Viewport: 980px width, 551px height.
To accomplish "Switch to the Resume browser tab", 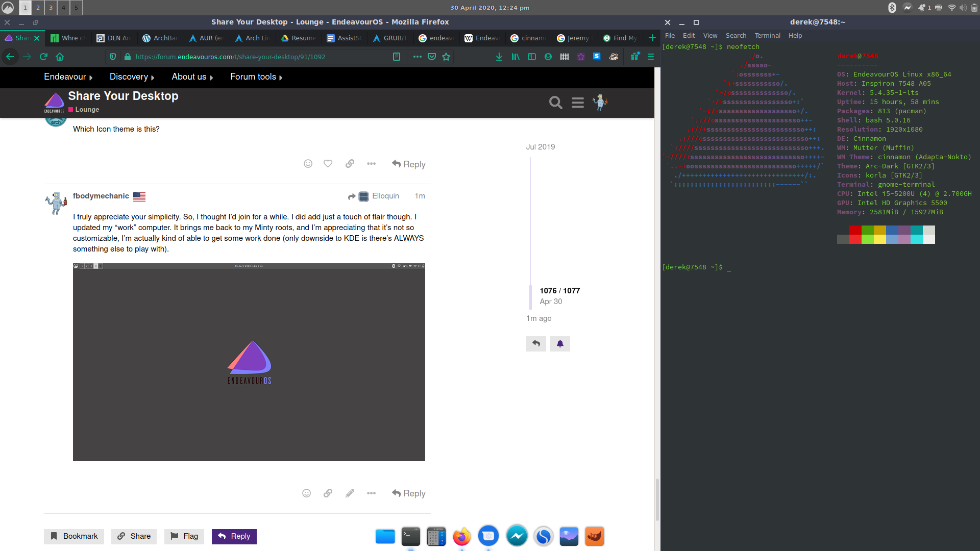I will pyautogui.click(x=299, y=38).
